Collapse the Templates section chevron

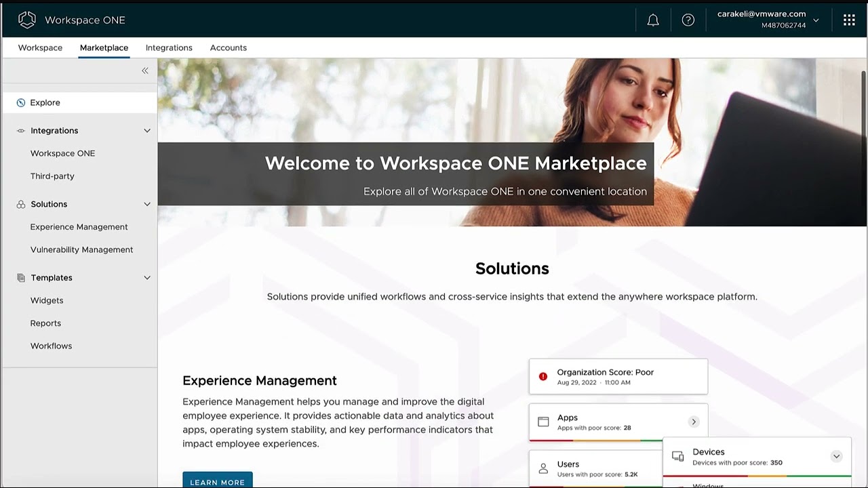click(x=147, y=278)
